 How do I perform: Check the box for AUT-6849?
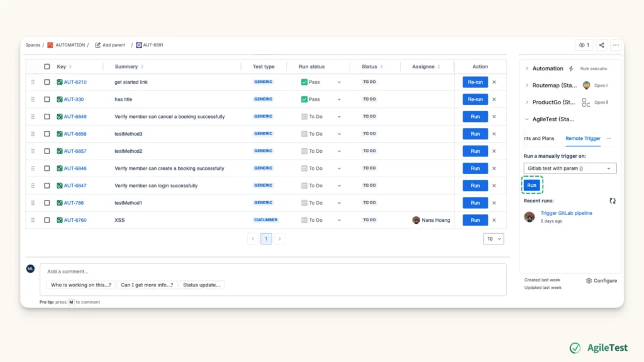47,116
